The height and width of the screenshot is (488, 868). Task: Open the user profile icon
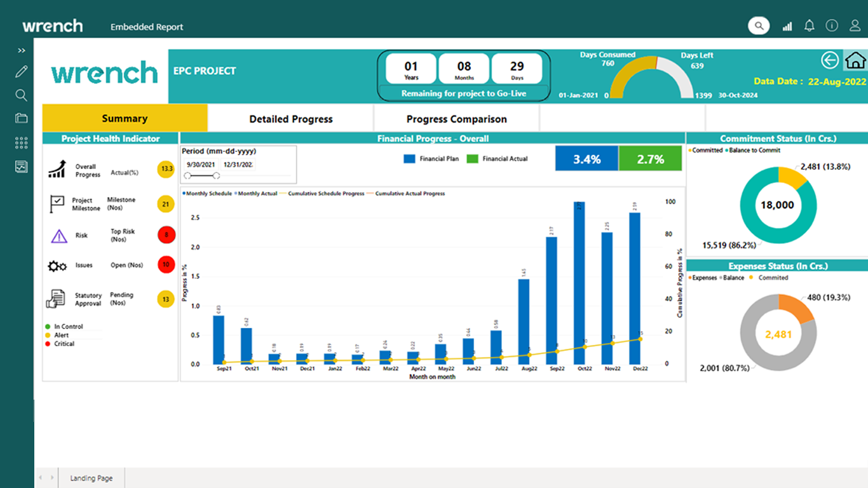855,26
